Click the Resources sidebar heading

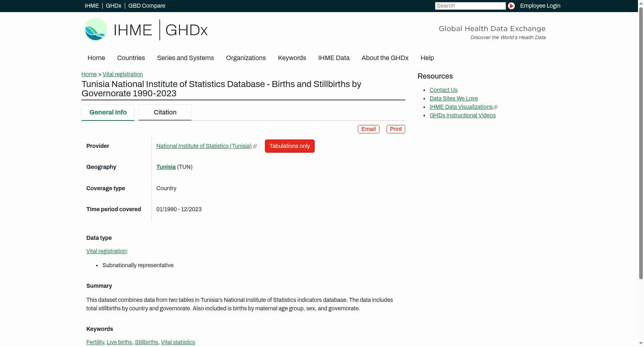tap(435, 76)
